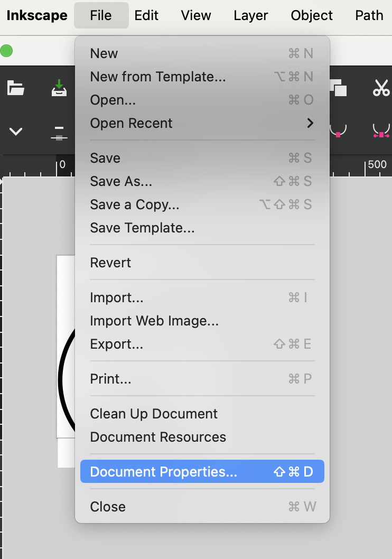This screenshot has height=559, width=392.
Task: Open the Edit menu
Action: click(146, 15)
